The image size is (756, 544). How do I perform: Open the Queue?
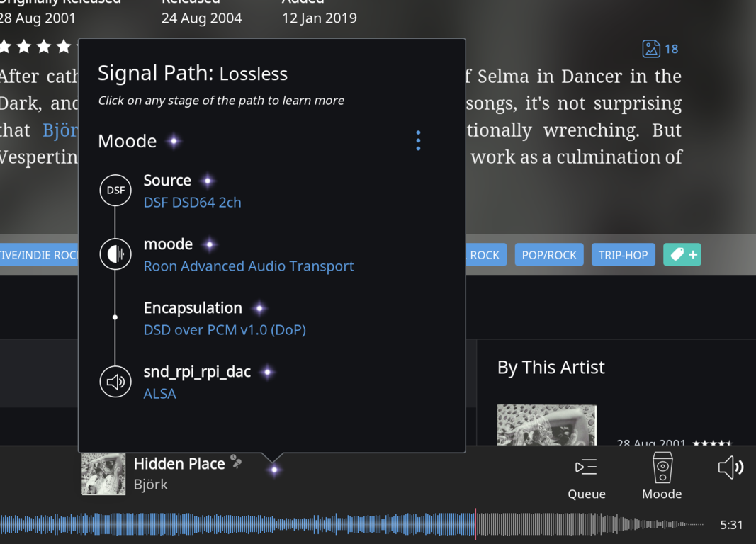pos(586,477)
